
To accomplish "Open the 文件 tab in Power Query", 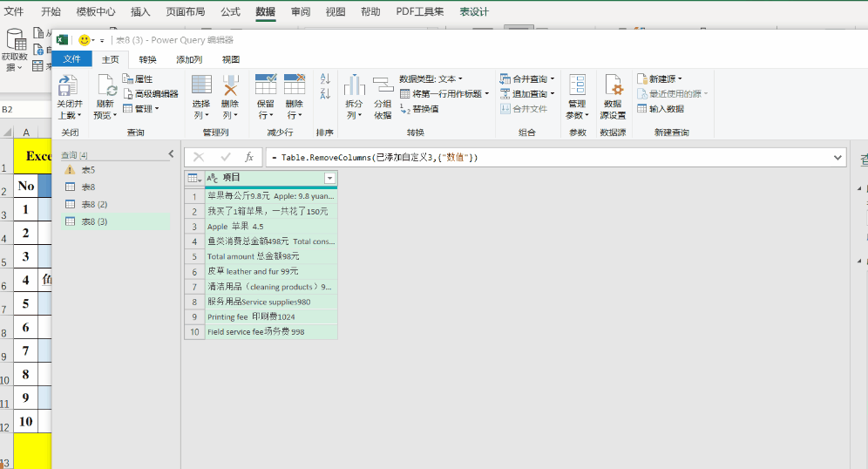I will [72, 59].
